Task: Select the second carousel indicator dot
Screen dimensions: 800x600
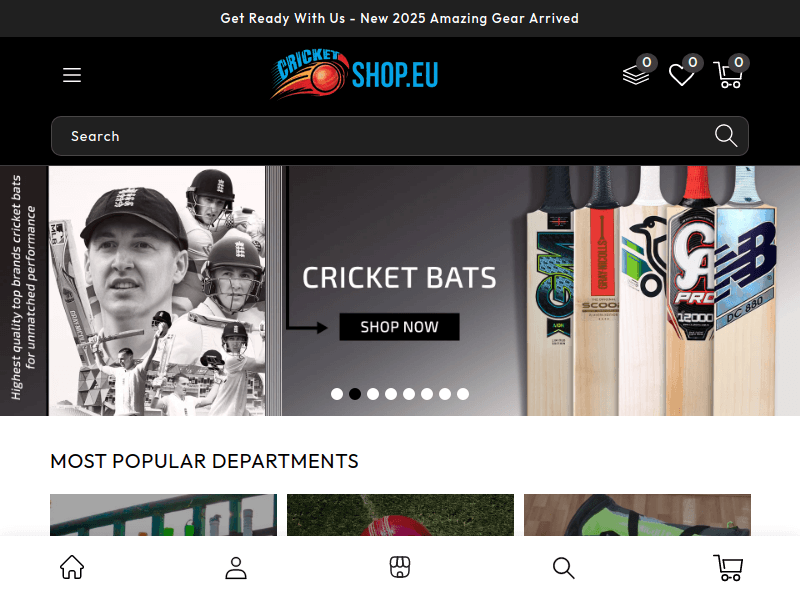Action: [355, 394]
